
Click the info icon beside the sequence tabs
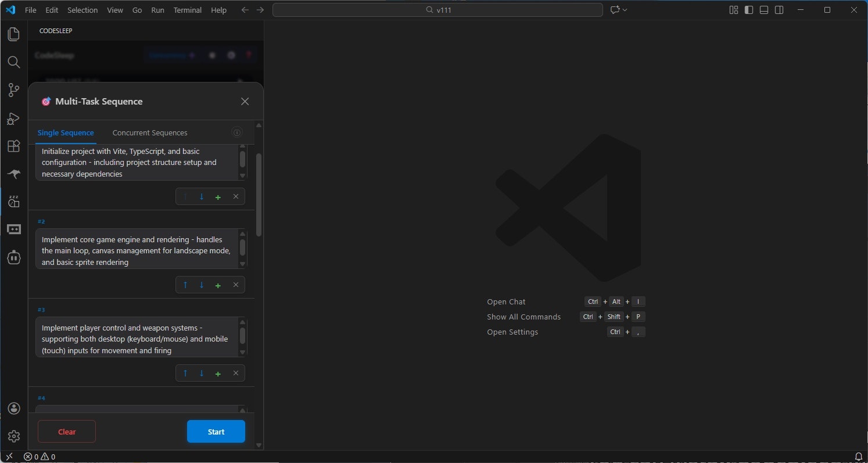point(236,132)
